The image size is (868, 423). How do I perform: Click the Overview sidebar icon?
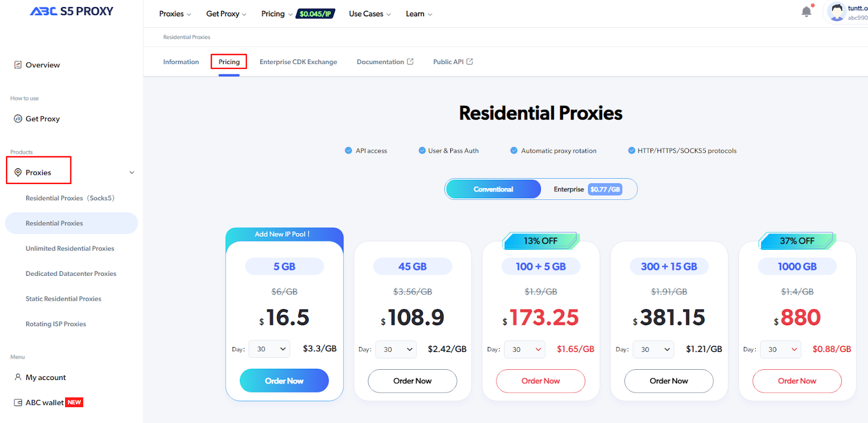(x=18, y=65)
